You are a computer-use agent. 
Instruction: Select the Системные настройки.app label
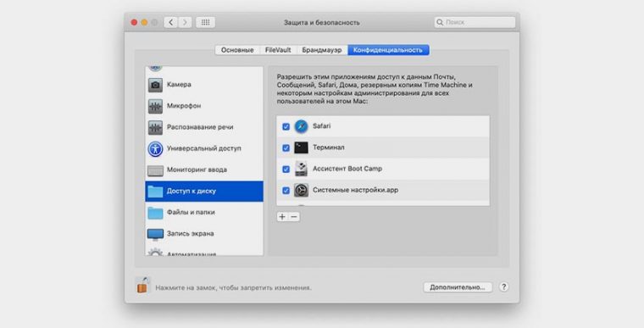point(355,191)
